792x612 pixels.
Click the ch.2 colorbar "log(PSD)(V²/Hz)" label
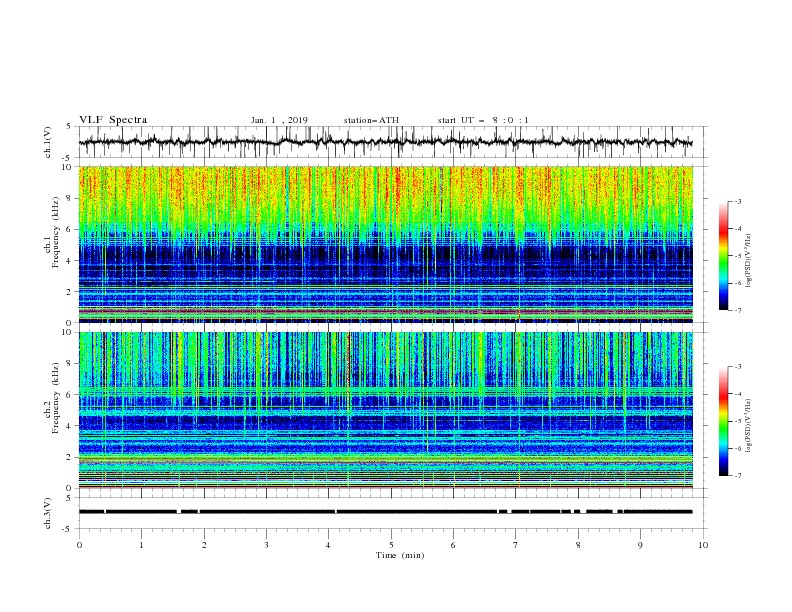pos(749,426)
